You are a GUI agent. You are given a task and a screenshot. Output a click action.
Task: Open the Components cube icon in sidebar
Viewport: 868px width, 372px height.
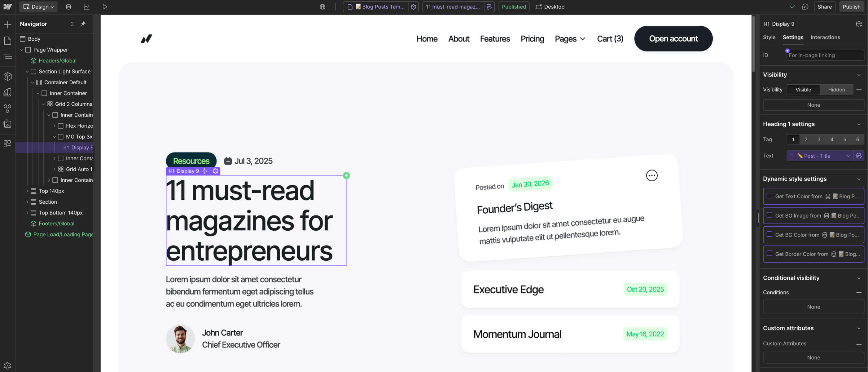7,76
